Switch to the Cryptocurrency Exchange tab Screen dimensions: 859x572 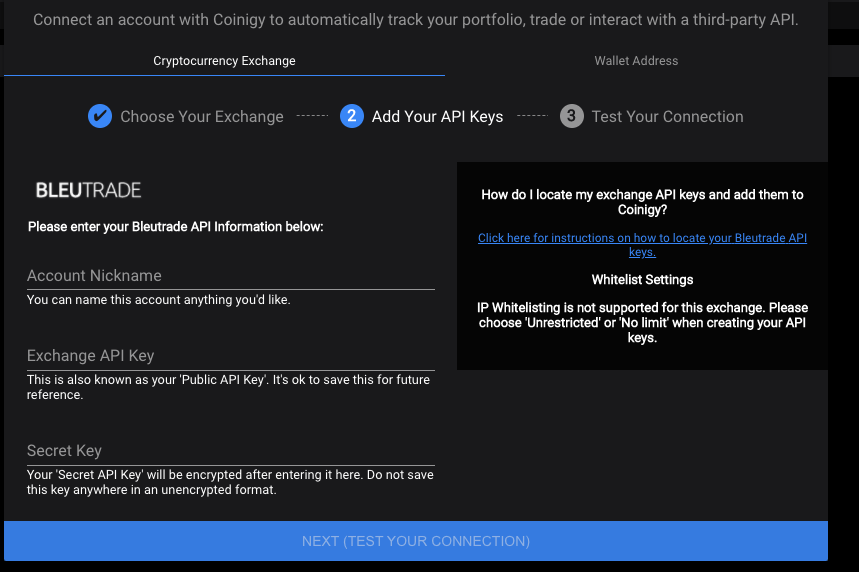coord(224,61)
